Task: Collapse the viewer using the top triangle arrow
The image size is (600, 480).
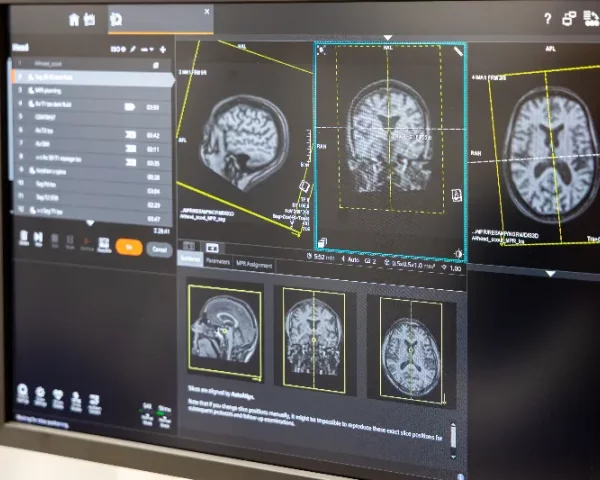Action: coord(387,39)
